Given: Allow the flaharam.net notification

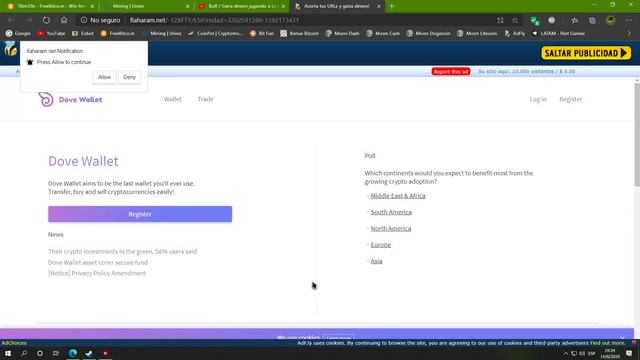Looking at the screenshot, I should [104, 77].
